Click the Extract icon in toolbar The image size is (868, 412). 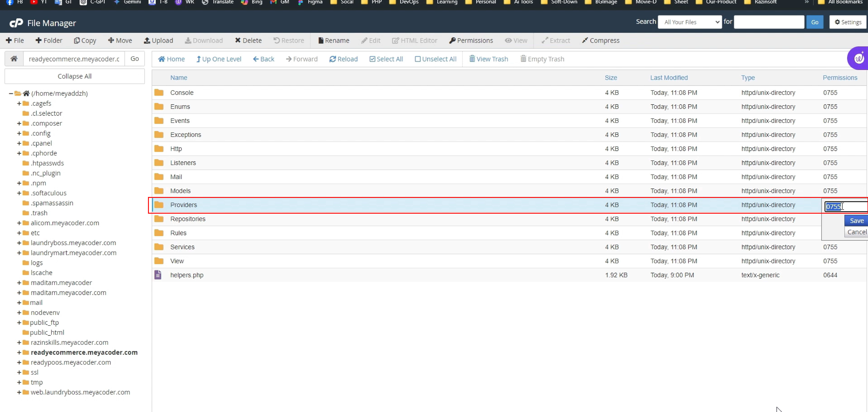(556, 40)
